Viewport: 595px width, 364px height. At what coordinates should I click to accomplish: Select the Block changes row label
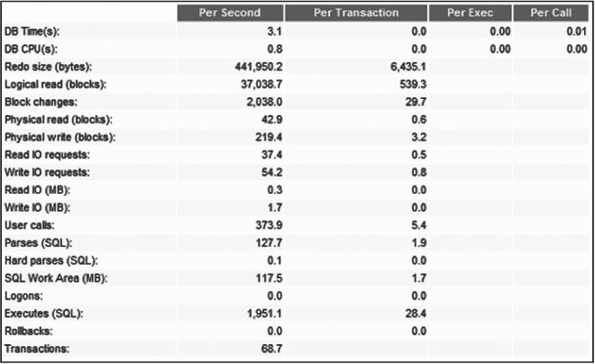pos(41,102)
